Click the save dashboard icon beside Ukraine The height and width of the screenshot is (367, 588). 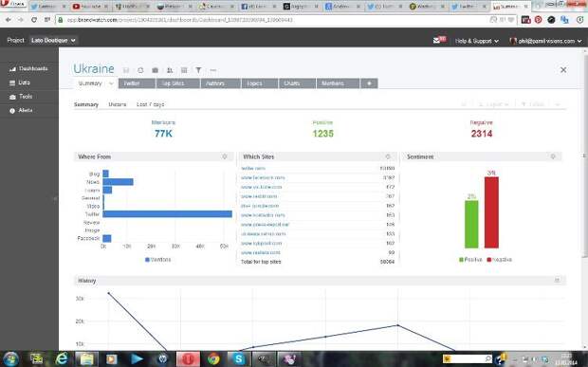126,70
